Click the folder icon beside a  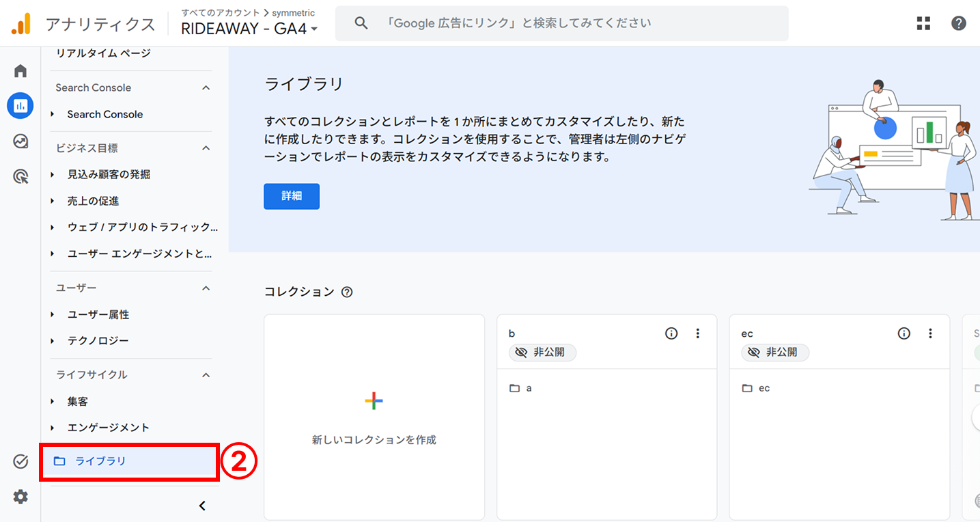[x=515, y=388]
